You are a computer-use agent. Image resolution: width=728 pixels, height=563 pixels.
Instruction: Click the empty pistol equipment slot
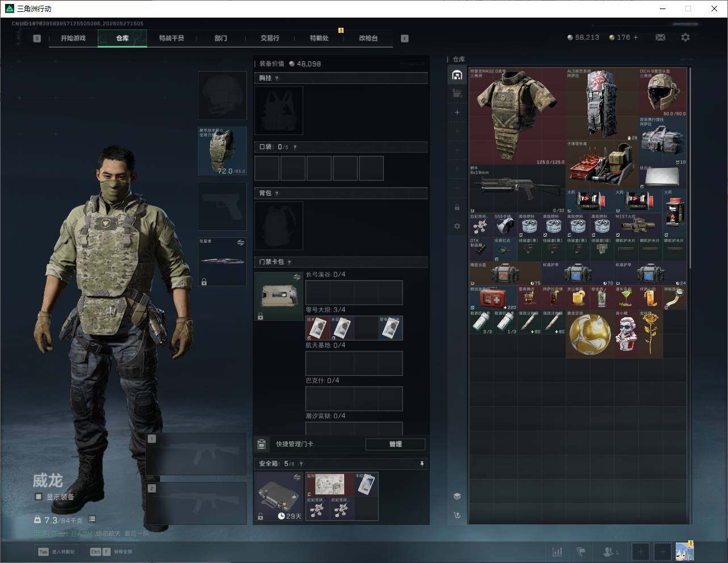point(222,207)
